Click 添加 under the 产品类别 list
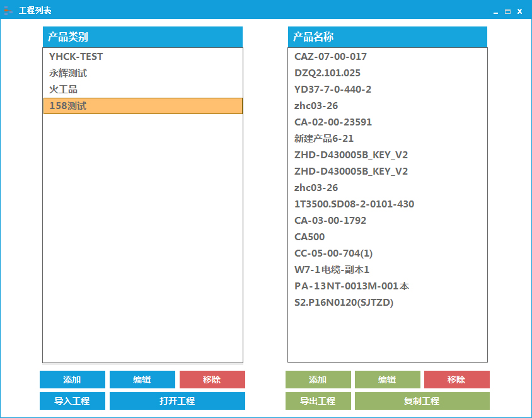532x418 pixels. click(72, 380)
